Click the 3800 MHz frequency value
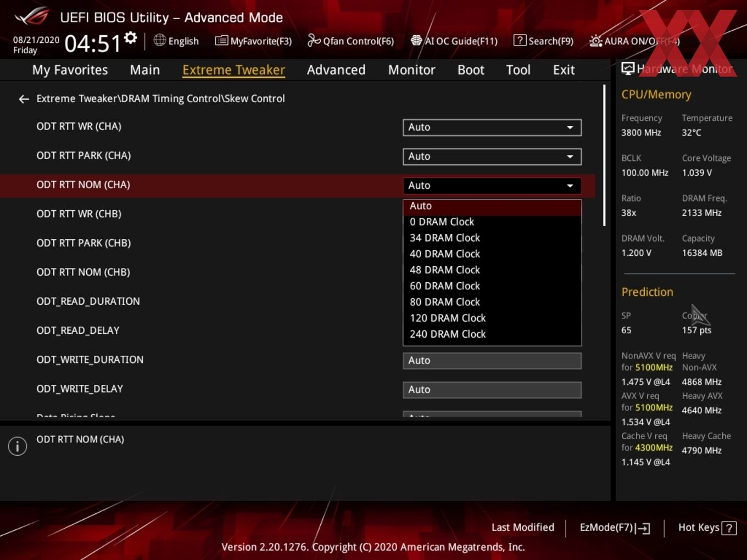 [641, 133]
